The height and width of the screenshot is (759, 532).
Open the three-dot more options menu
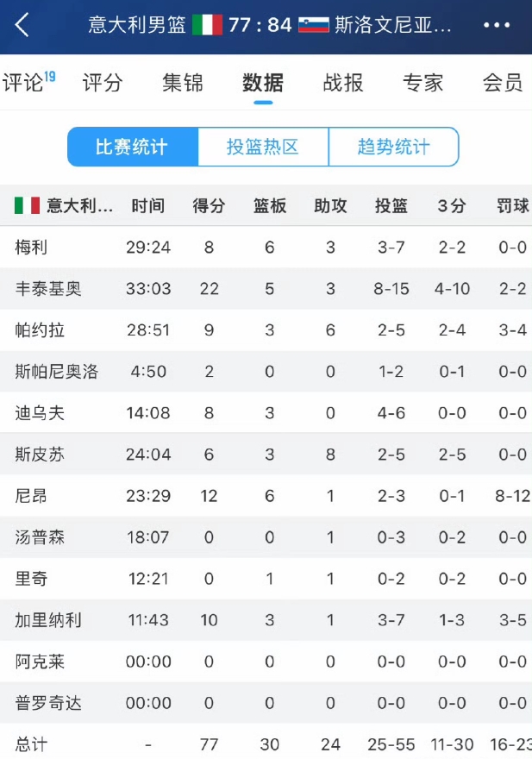coord(498,25)
